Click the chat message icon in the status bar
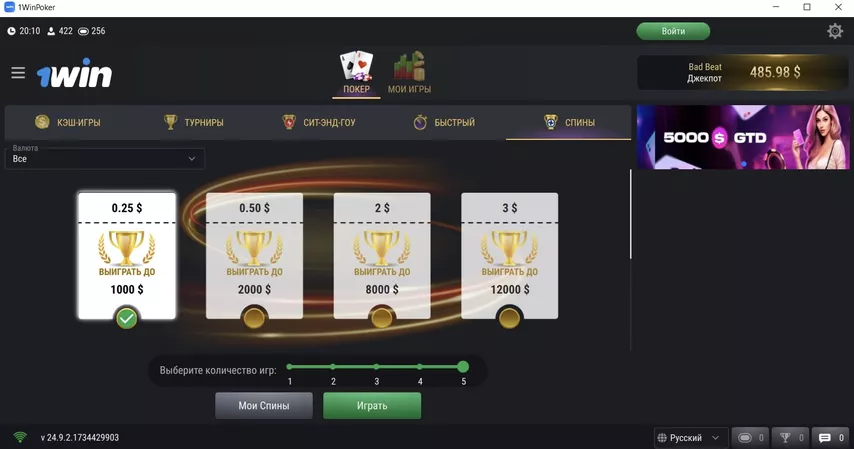Image resolution: width=854 pixels, height=449 pixels. [825, 438]
